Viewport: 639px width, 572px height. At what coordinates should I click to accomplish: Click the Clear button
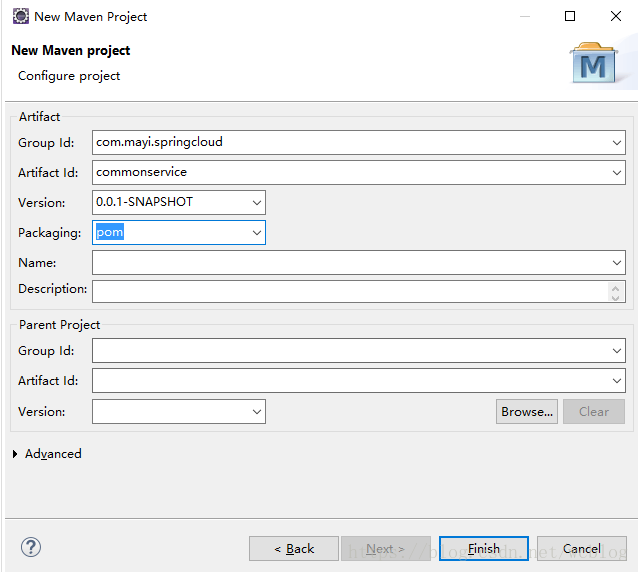click(x=594, y=411)
